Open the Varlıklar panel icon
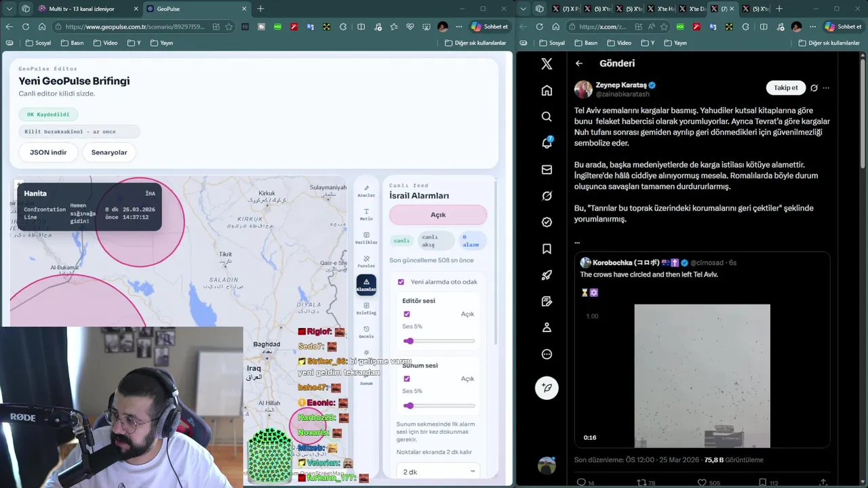Viewport: 868px width, 488px height. click(366, 238)
